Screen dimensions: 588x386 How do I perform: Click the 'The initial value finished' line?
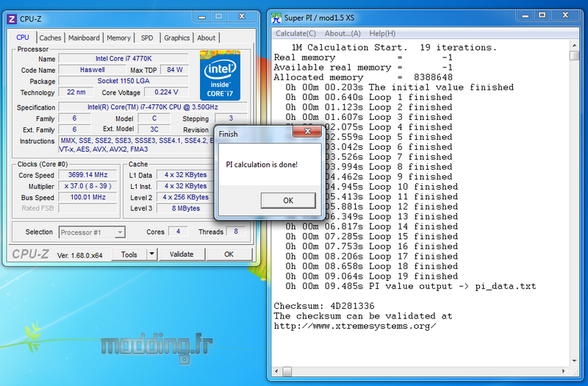click(400, 87)
